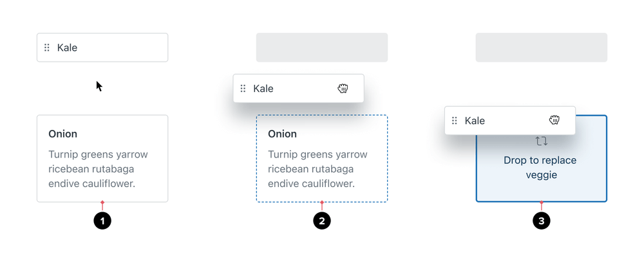Click the dashed-border Onion drop zone
The width and height of the screenshot is (644, 263).
(322, 158)
